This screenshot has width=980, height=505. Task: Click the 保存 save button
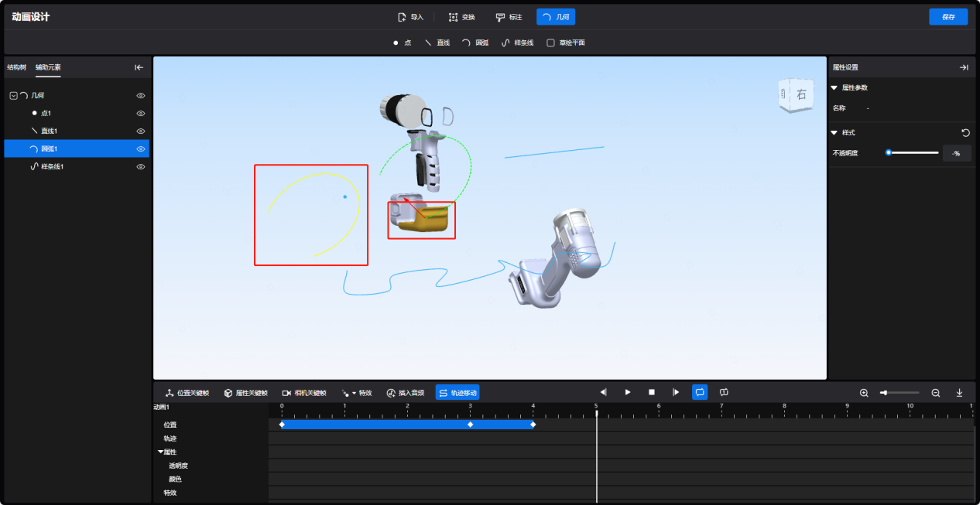click(x=948, y=17)
